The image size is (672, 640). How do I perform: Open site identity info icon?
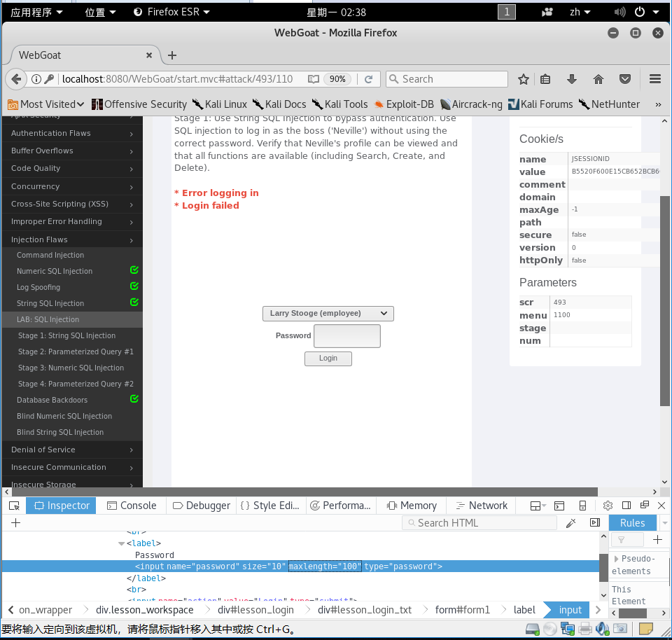(36, 79)
